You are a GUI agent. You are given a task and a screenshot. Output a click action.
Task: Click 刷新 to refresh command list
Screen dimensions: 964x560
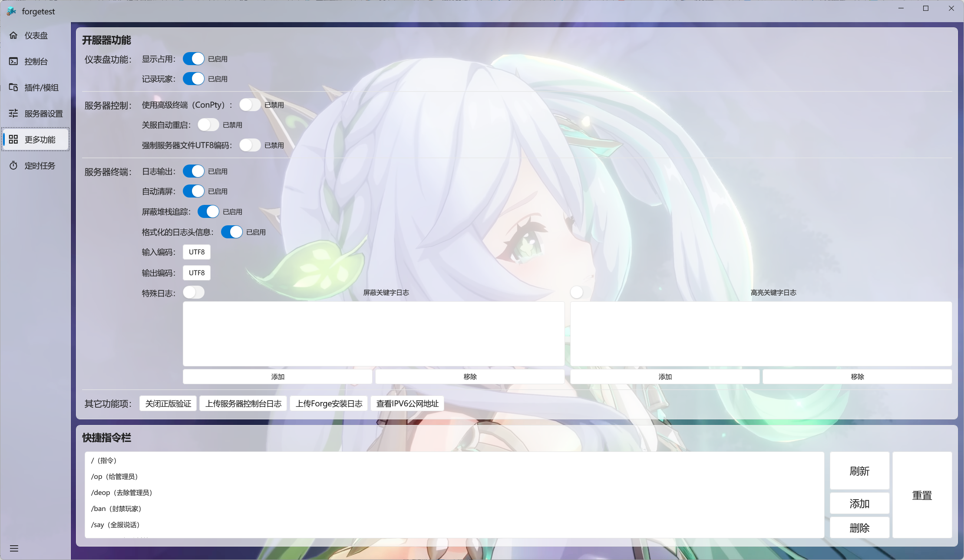859,471
